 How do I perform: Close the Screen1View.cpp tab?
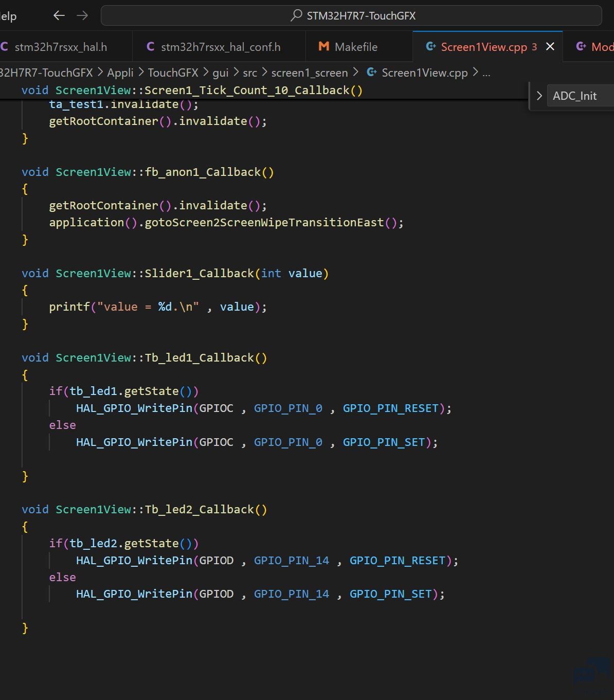click(x=550, y=47)
